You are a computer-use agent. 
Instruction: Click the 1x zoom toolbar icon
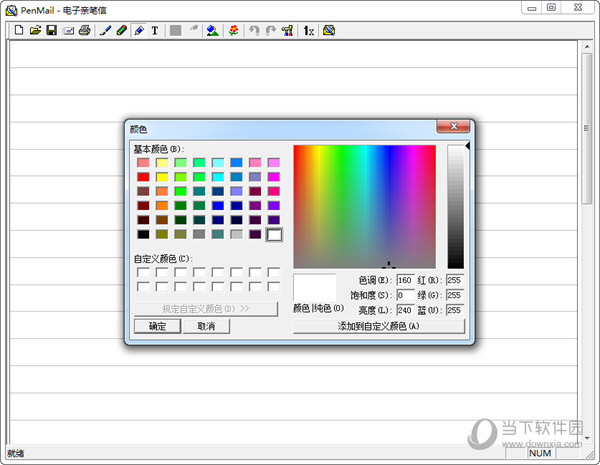click(x=309, y=31)
